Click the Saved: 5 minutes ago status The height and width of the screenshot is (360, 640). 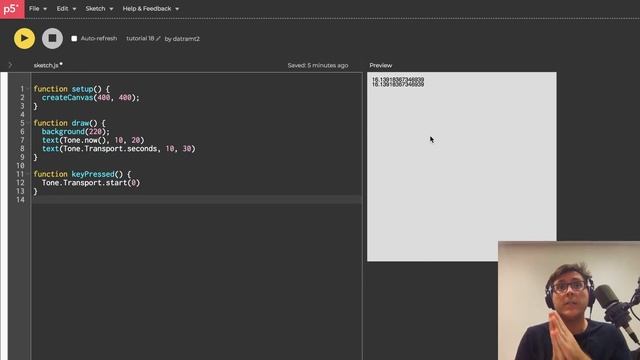[318, 65]
